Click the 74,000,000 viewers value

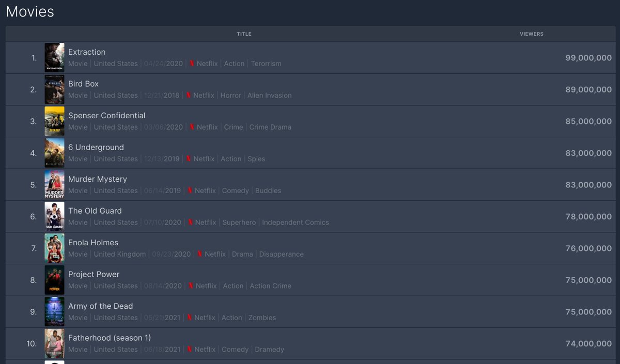pyautogui.click(x=588, y=344)
